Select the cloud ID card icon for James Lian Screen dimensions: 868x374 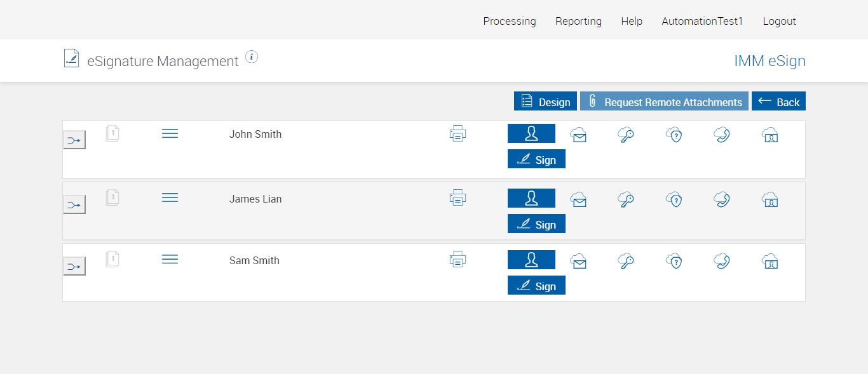tap(770, 199)
